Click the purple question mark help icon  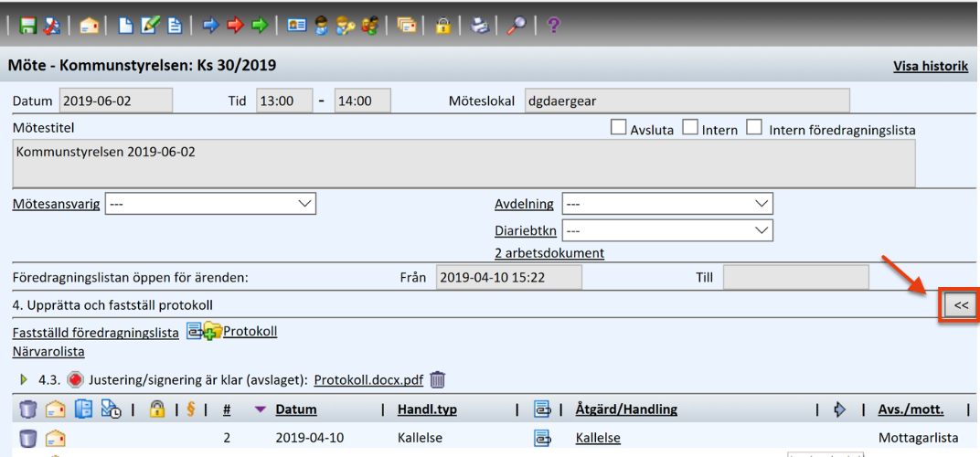pyautogui.click(x=553, y=26)
